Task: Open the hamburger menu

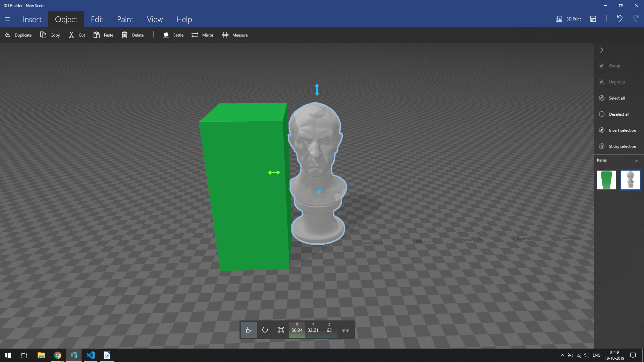Action: tap(7, 19)
